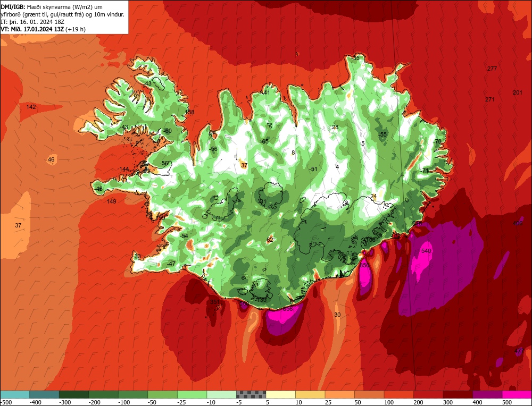Click the value 28 on the map

[335, 127]
